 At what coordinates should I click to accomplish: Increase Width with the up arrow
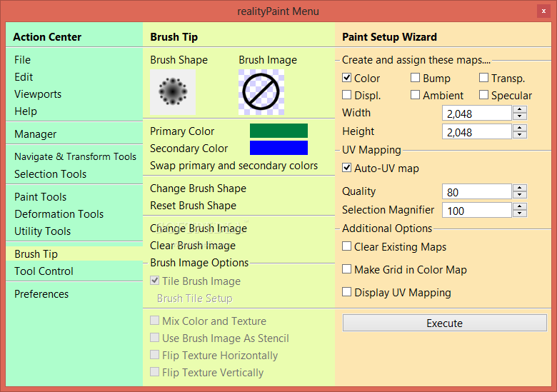click(520, 110)
